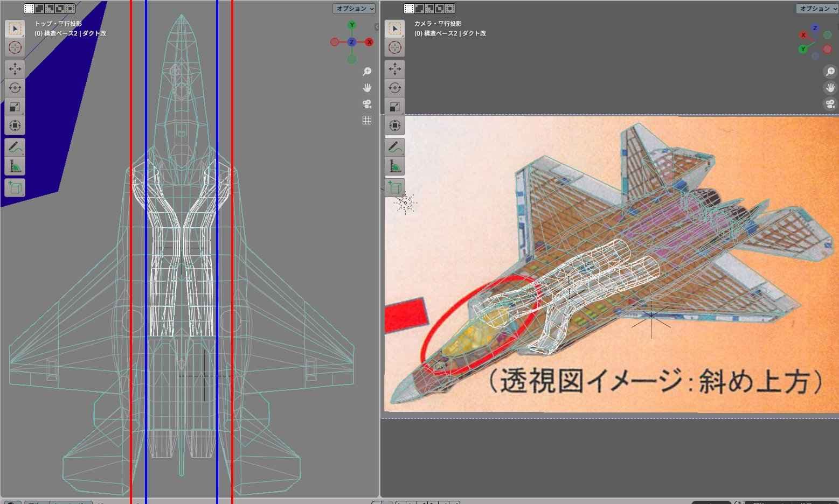Screen dimensions: 839x504
Task: Toggle camera view in the top viewport
Action: [367, 104]
